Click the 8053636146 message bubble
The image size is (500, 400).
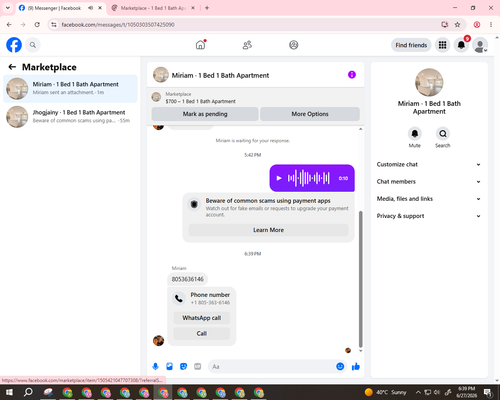[x=187, y=279]
